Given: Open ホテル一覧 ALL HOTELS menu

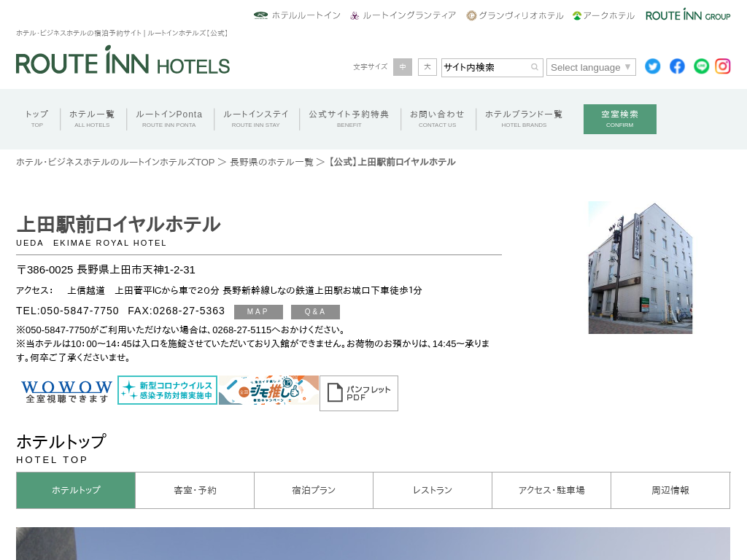Looking at the screenshot, I should point(92,119).
